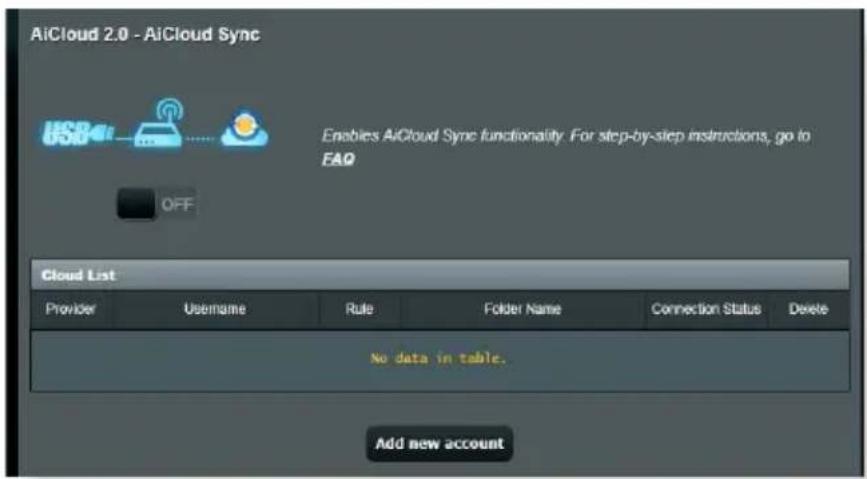Viewport: 867px width, 479px height.
Task: Select the Rule column header
Action: (359, 309)
